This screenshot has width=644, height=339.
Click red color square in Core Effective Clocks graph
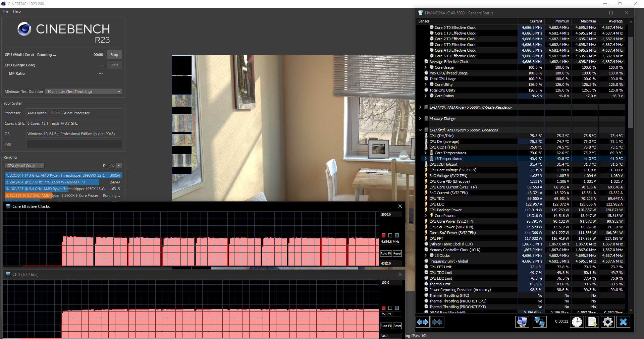tap(384, 235)
